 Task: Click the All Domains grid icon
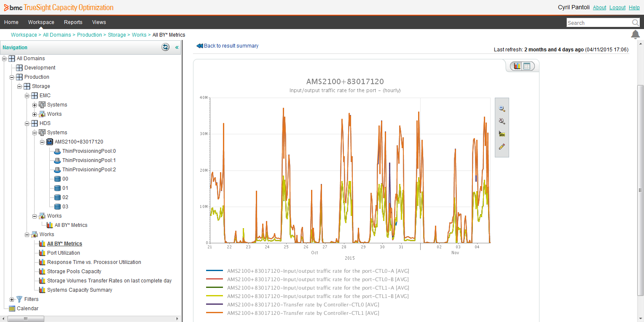pos(12,59)
